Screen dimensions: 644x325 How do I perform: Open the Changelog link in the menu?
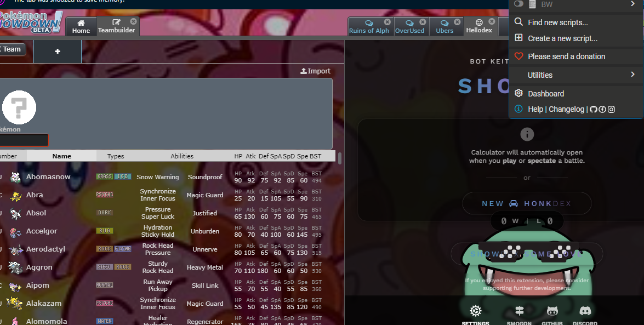[566, 109]
